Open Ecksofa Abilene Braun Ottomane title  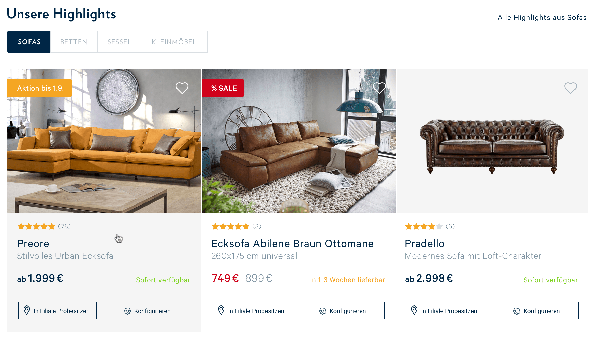[x=292, y=244]
